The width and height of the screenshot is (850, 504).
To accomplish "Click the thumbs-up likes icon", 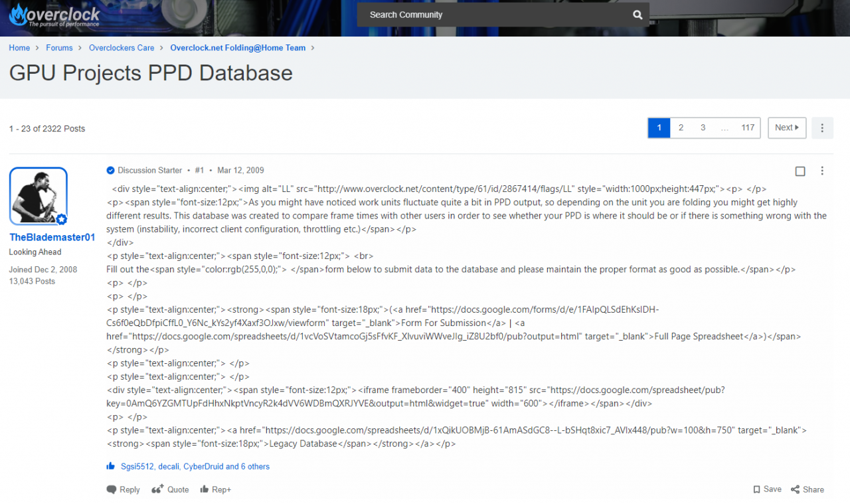I will pos(111,466).
